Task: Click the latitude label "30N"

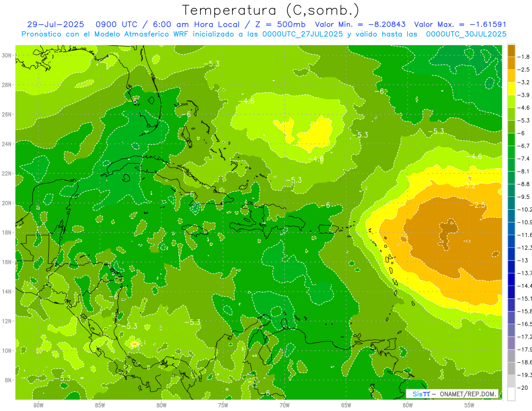Action: (x=7, y=55)
